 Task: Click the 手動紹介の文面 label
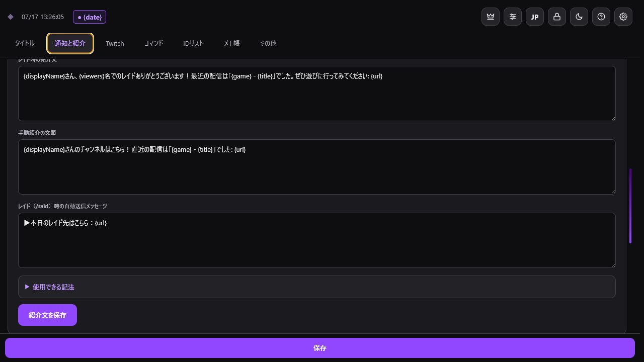point(37,133)
